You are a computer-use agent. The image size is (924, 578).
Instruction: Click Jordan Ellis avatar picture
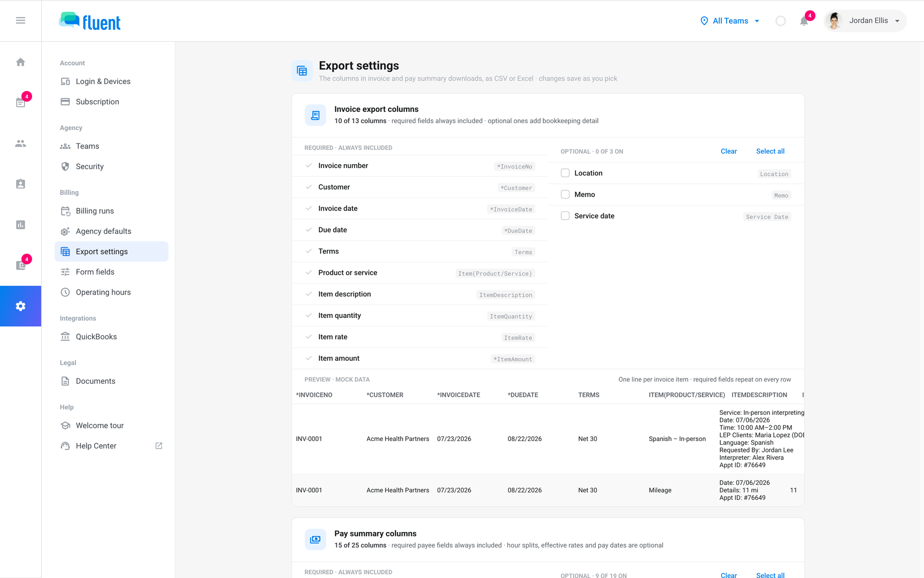point(834,21)
